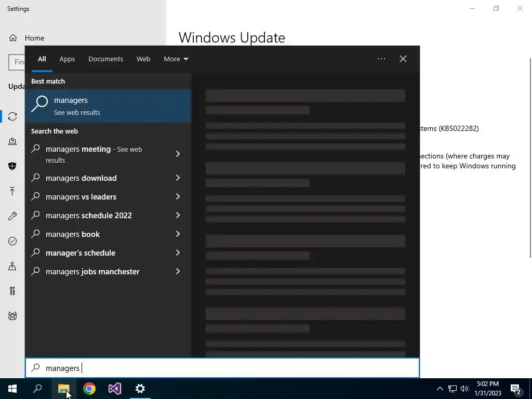Click the Find a setting search field

(x=17, y=62)
